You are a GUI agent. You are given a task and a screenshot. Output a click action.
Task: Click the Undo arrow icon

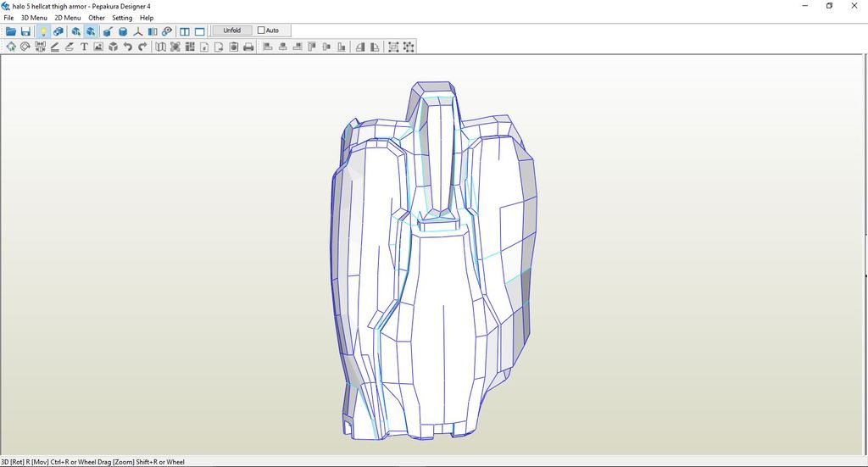[x=128, y=47]
